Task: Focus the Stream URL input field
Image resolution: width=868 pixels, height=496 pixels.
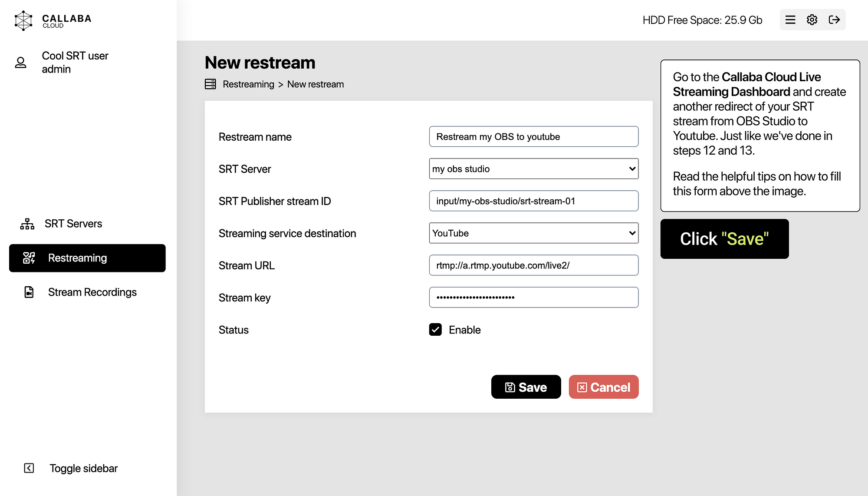Action: pyautogui.click(x=534, y=265)
